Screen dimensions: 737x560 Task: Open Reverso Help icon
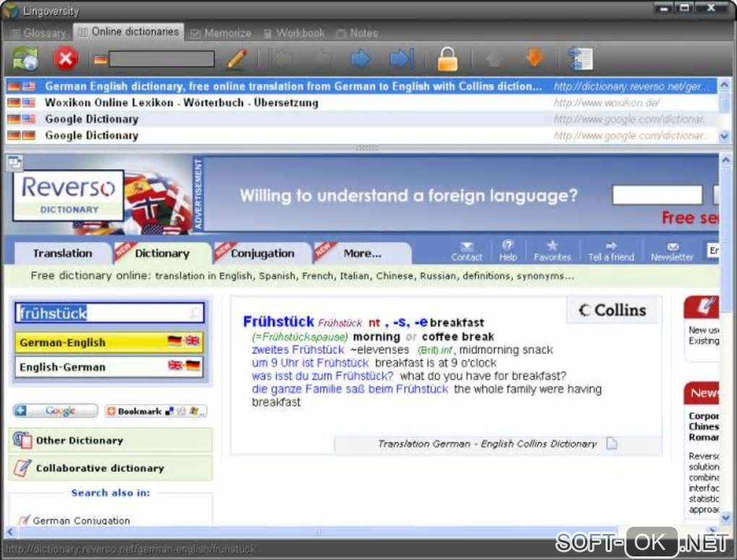[x=508, y=245]
